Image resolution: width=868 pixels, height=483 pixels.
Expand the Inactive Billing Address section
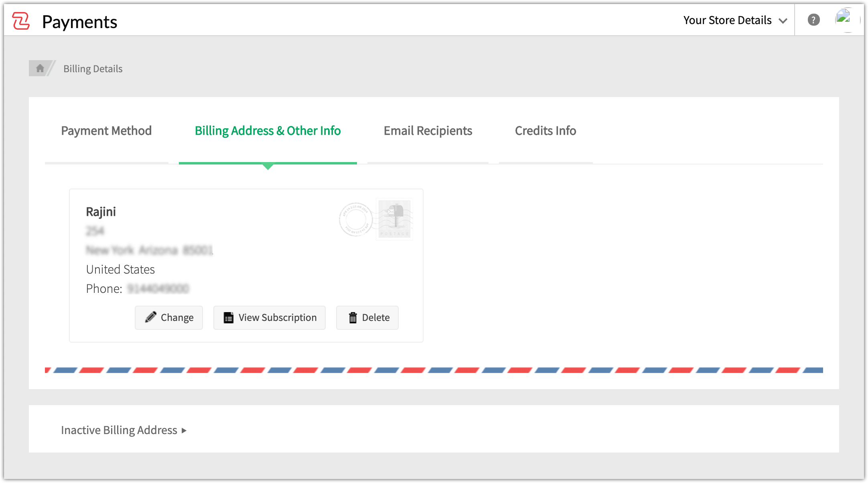coord(124,430)
